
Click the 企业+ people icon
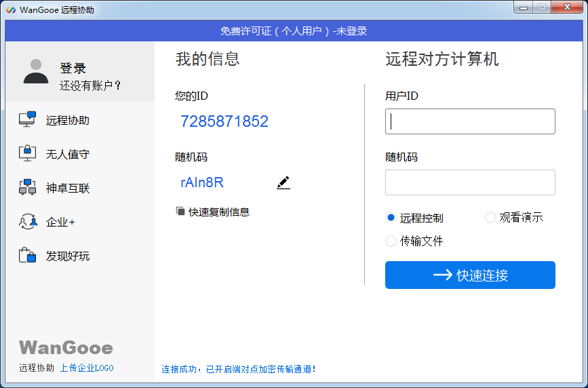click(27, 222)
